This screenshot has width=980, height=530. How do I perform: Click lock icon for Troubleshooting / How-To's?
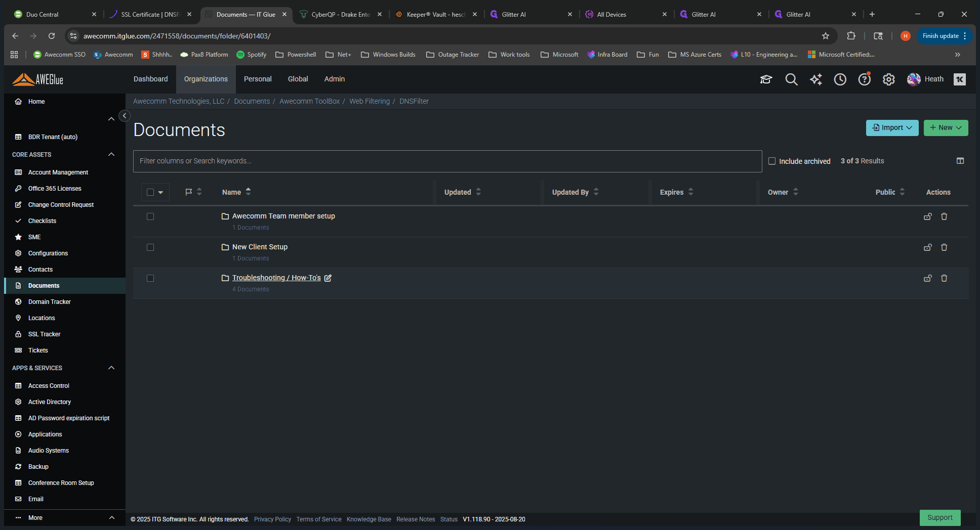tap(928, 278)
